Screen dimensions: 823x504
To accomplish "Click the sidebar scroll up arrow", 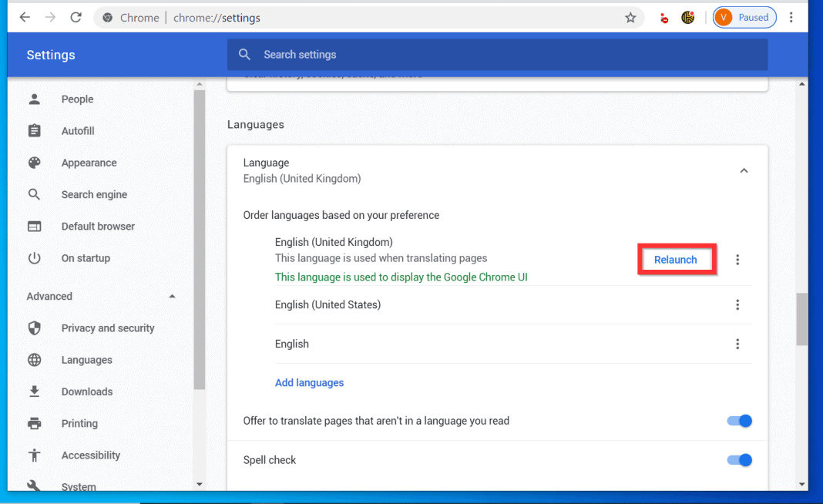I will (x=199, y=84).
